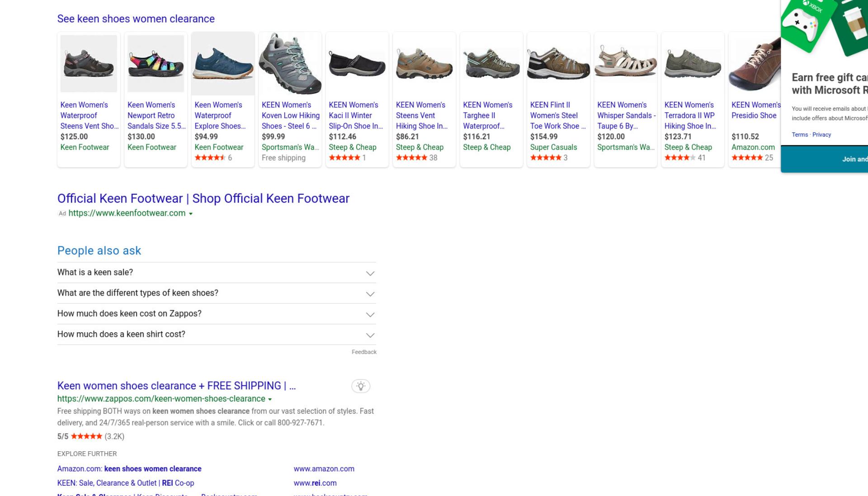Click the Join button in Rewards panel
868x496 pixels.
coord(824,159)
